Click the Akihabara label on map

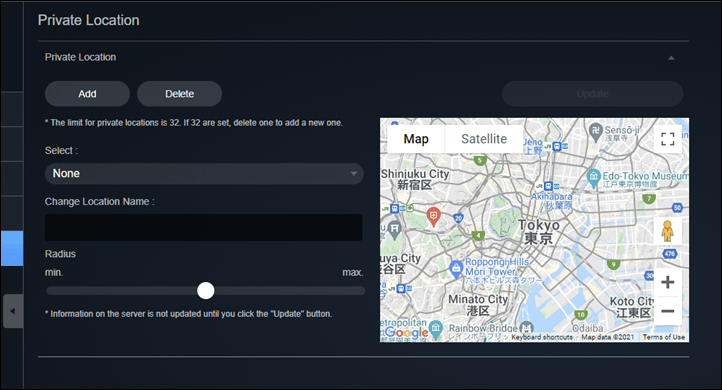552,201
